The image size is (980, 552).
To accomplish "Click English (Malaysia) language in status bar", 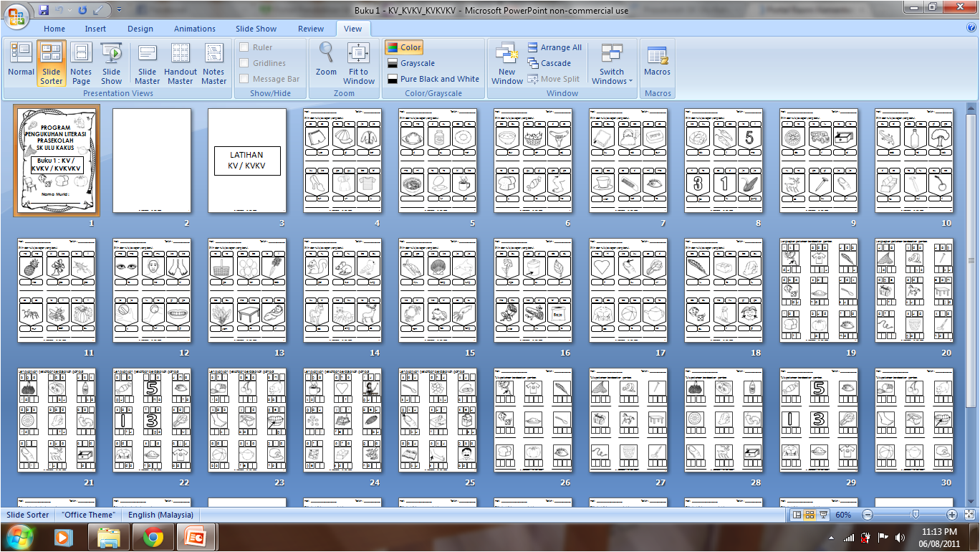I will click(160, 515).
